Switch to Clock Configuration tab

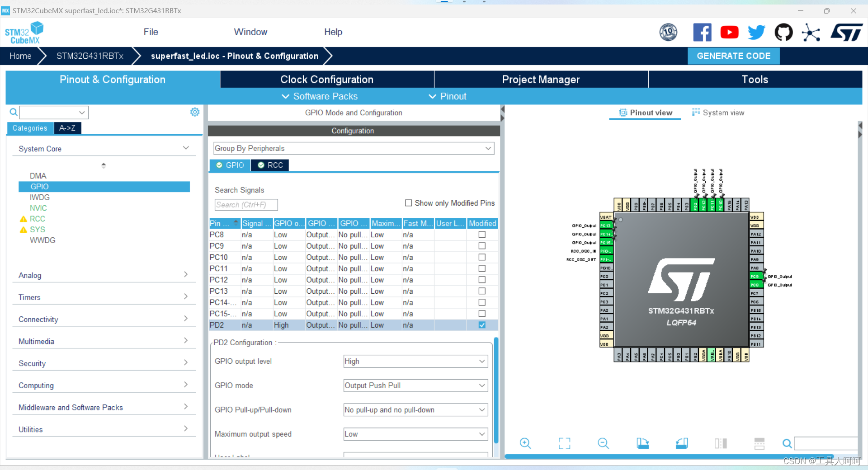pyautogui.click(x=327, y=80)
